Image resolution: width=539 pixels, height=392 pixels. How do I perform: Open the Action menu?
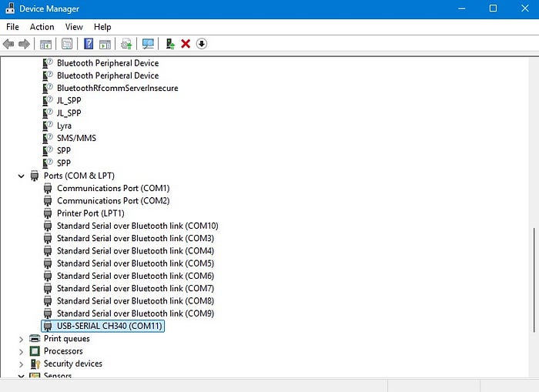42,27
